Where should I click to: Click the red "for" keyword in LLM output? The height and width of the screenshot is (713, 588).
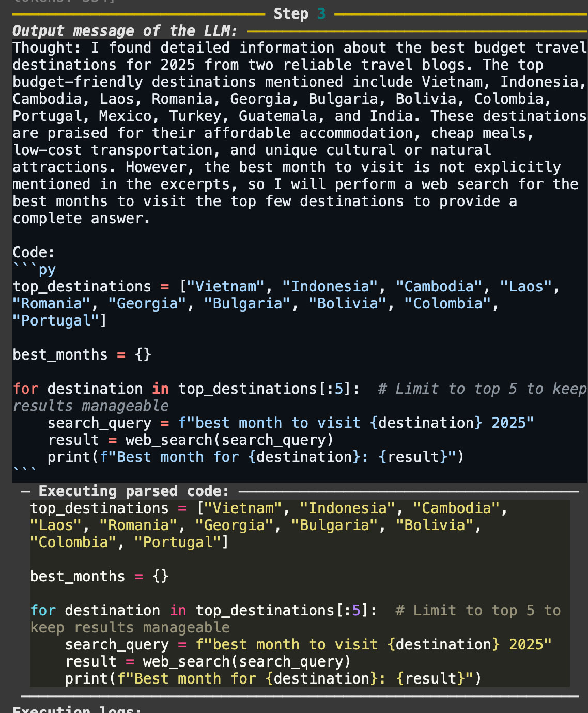25,389
